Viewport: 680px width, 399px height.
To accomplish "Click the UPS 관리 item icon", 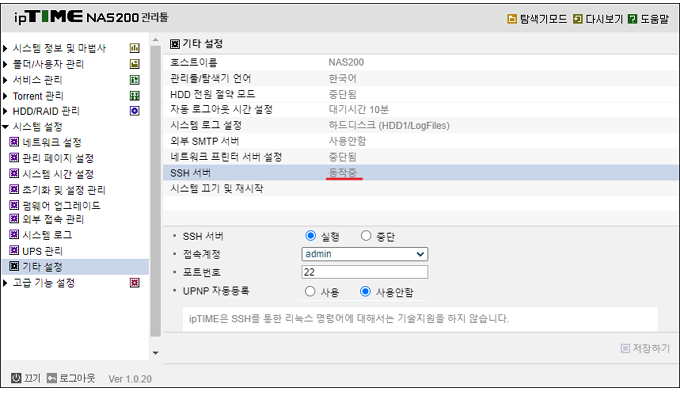I will pos(14,251).
